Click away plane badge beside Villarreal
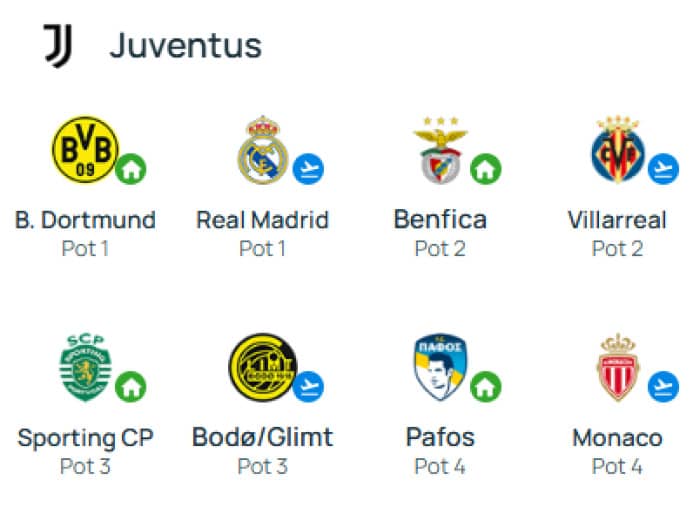 (x=663, y=169)
